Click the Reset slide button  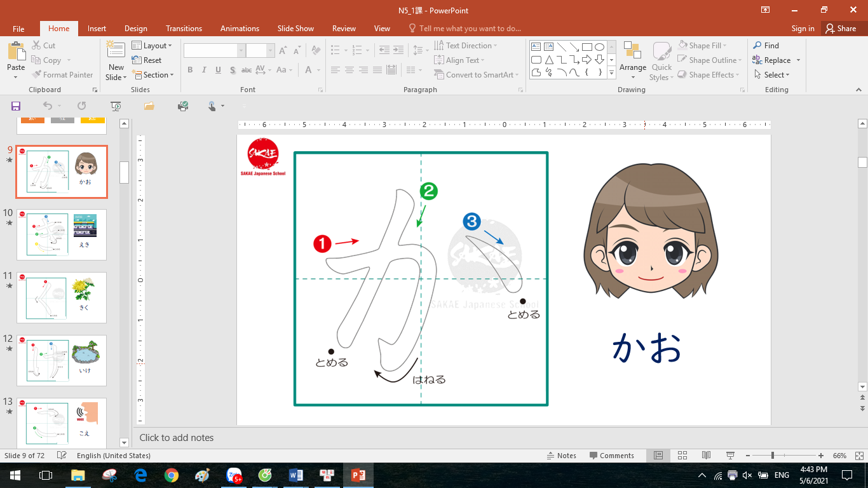[147, 60]
